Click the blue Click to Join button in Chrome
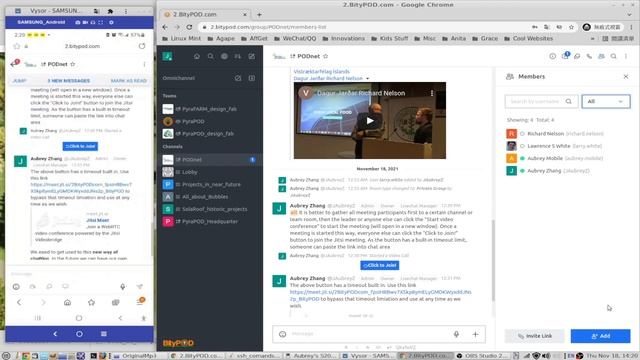Image resolution: width=640 pixels, height=360 pixels. tap(380, 265)
